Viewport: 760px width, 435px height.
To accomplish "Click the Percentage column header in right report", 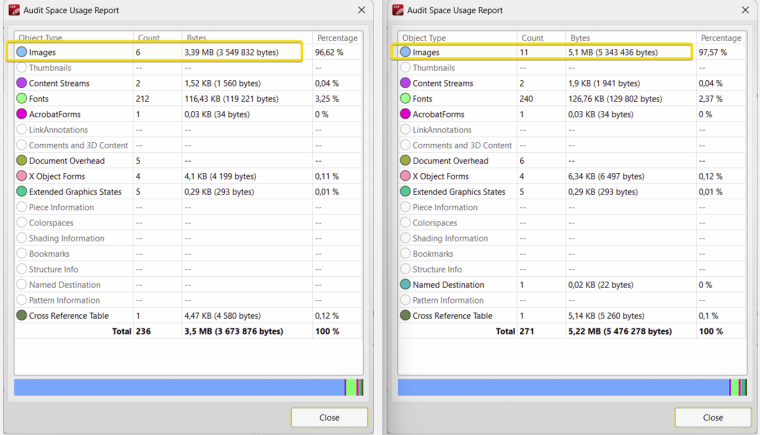I will 721,38.
